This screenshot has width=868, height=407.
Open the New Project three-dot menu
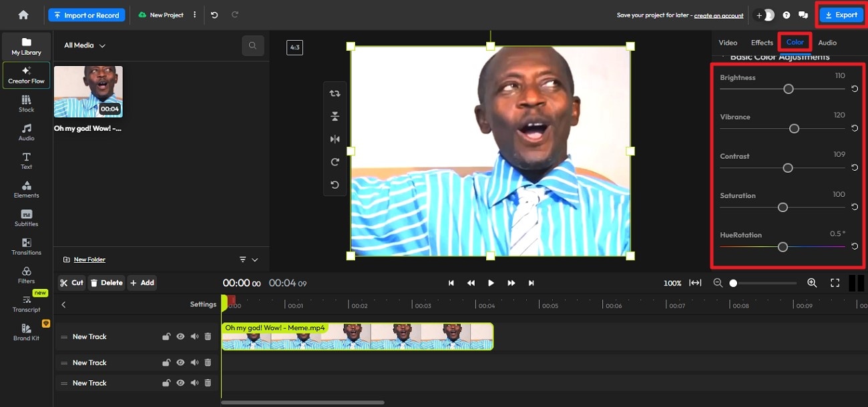pos(195,15)
